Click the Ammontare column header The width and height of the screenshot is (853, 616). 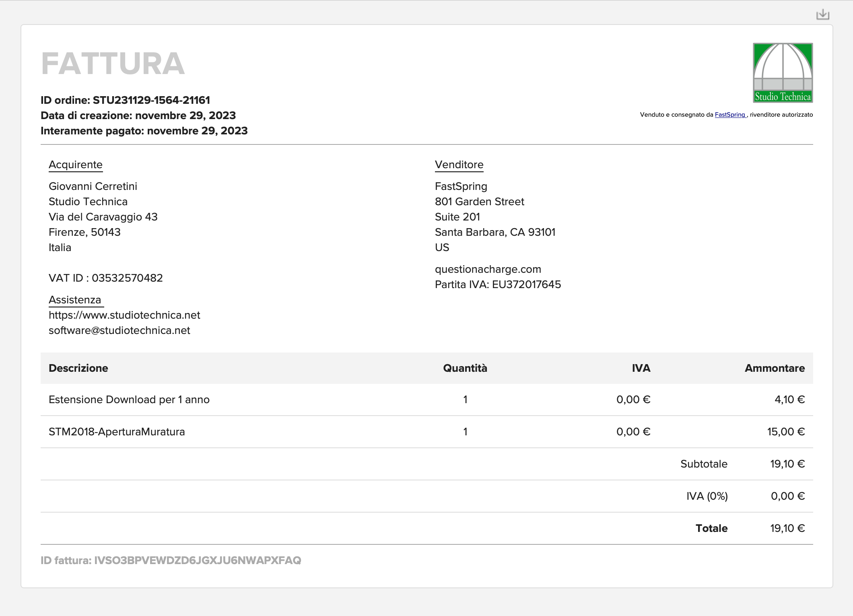(775, 368)
